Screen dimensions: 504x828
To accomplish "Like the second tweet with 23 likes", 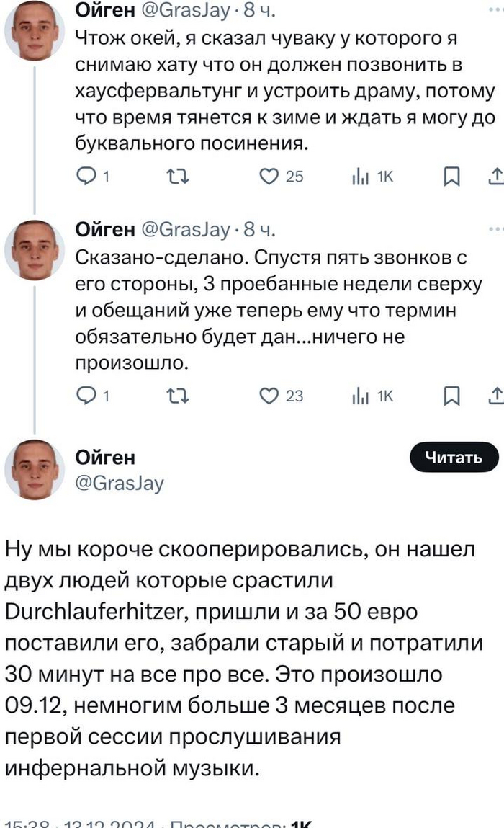I will [x=269, y=396].
